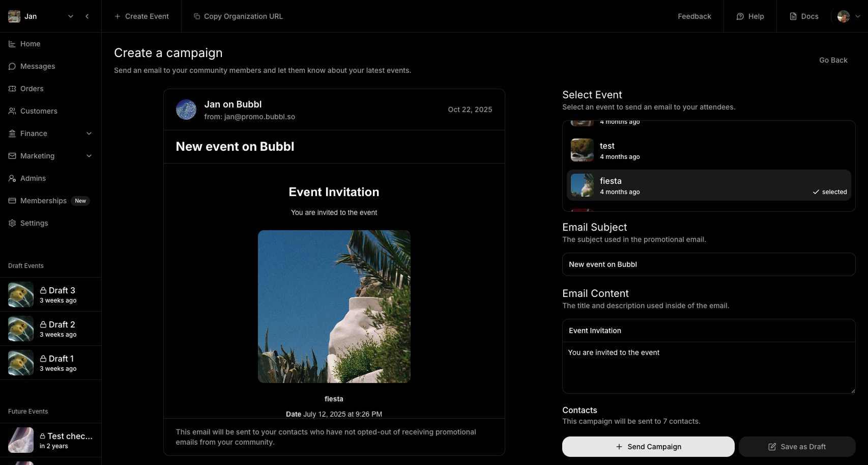Click the fiesta image in email preview
Screen dimensions: 868x465
334,307
